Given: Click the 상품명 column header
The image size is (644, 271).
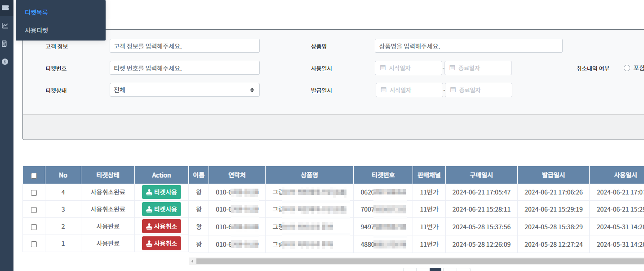Looking at the screenshot, I should coord(309,175).
